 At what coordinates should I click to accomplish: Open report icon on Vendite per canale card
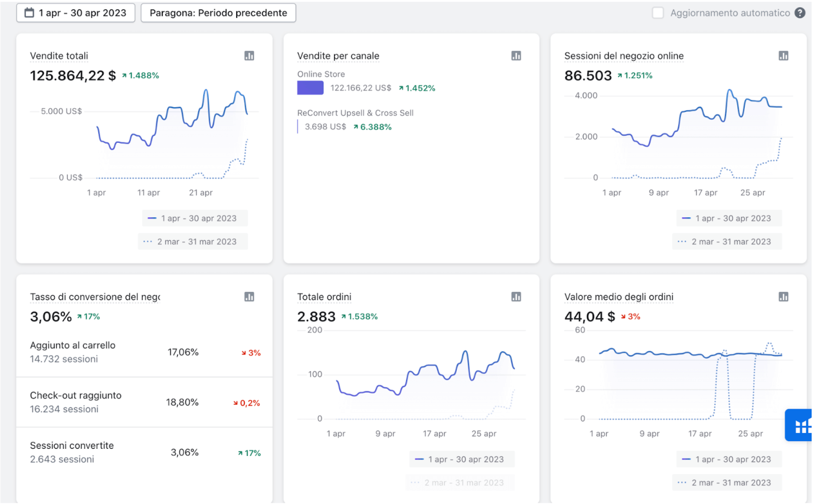(x=516, y=56)
